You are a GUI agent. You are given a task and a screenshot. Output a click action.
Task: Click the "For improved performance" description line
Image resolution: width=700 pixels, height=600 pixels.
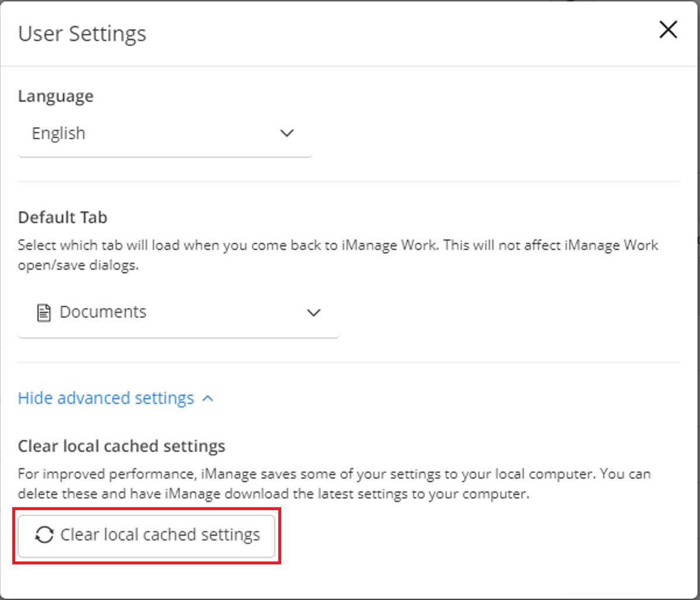tap(334, 473)
